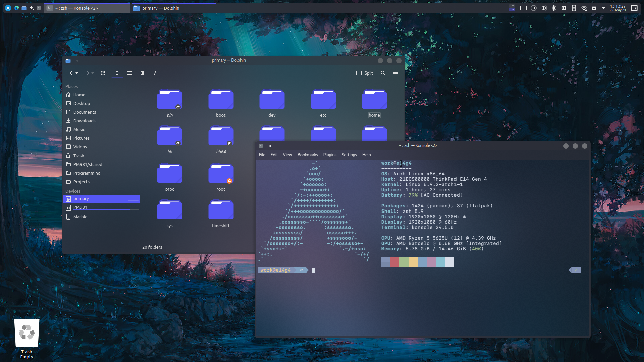Viewport: 644px width, 362px height.
Task: Open the volume control in the tray
Action: point(543,8)
